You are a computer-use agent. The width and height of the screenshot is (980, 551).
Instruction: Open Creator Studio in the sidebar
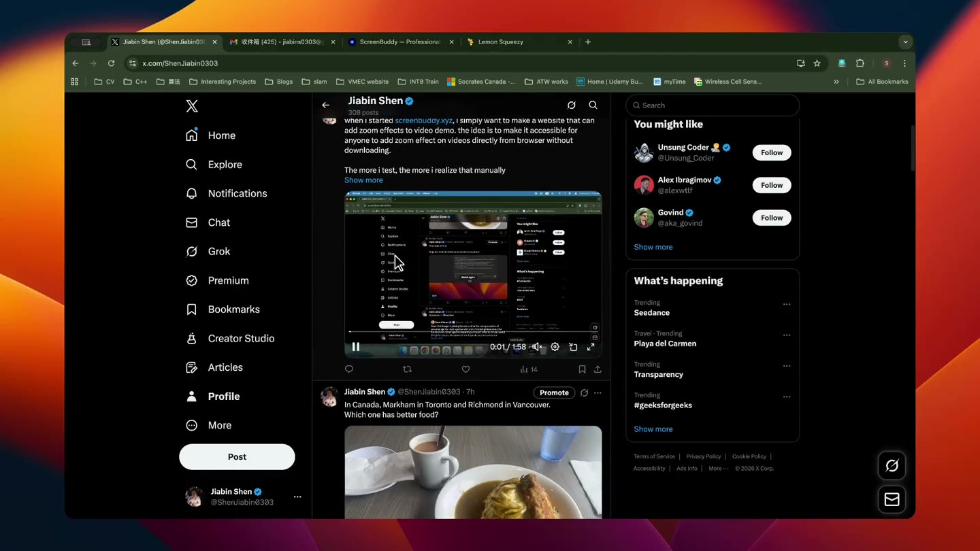tap(230, 338)
